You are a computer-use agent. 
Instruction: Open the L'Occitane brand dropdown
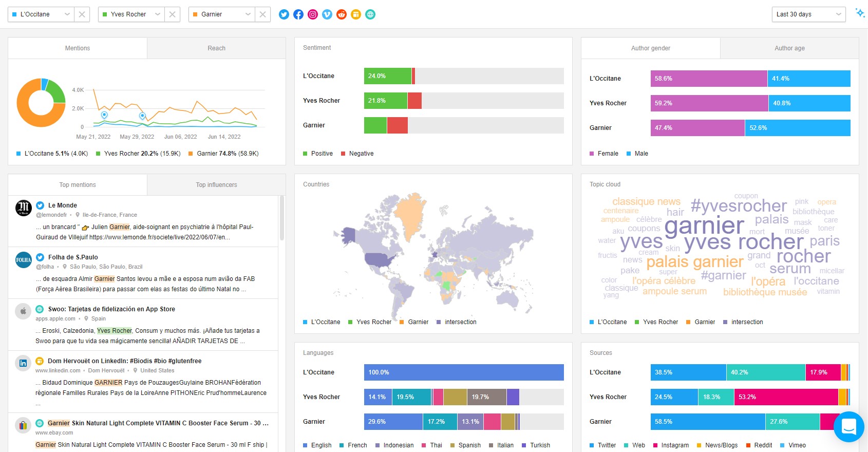(x=41, y=14)
